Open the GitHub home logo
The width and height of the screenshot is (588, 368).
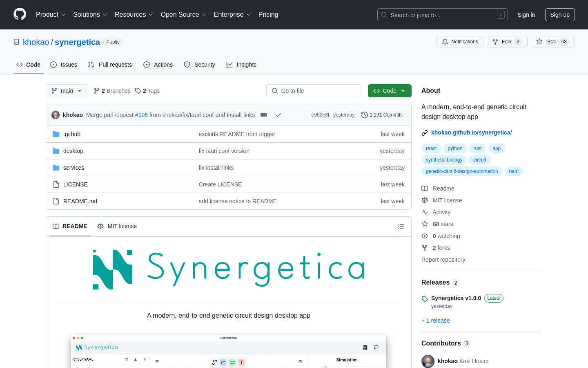20,14
